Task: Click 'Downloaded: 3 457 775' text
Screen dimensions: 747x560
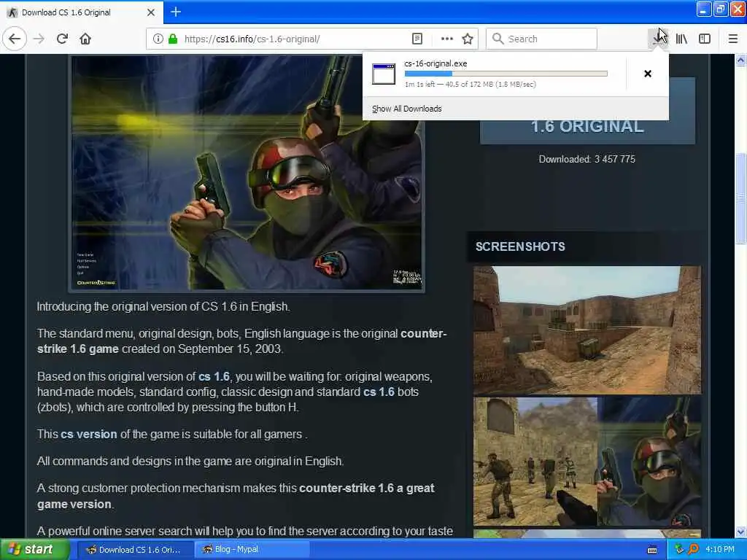Action: pyautogui.click(x=587, y=159)
